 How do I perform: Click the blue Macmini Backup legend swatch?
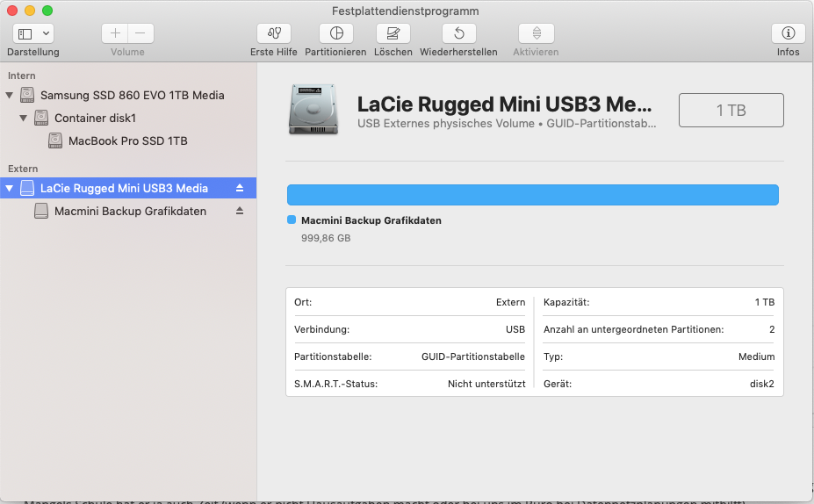(x=292, y=220)
